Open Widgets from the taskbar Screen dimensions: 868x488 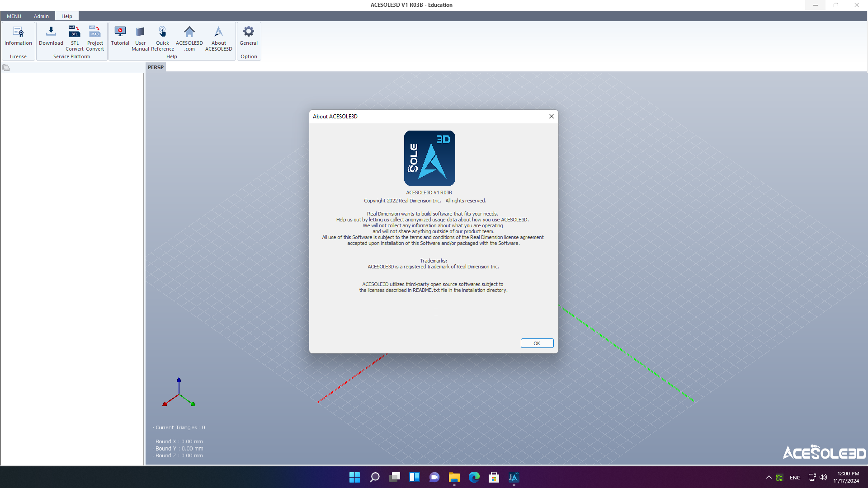(x=415, y=477)
